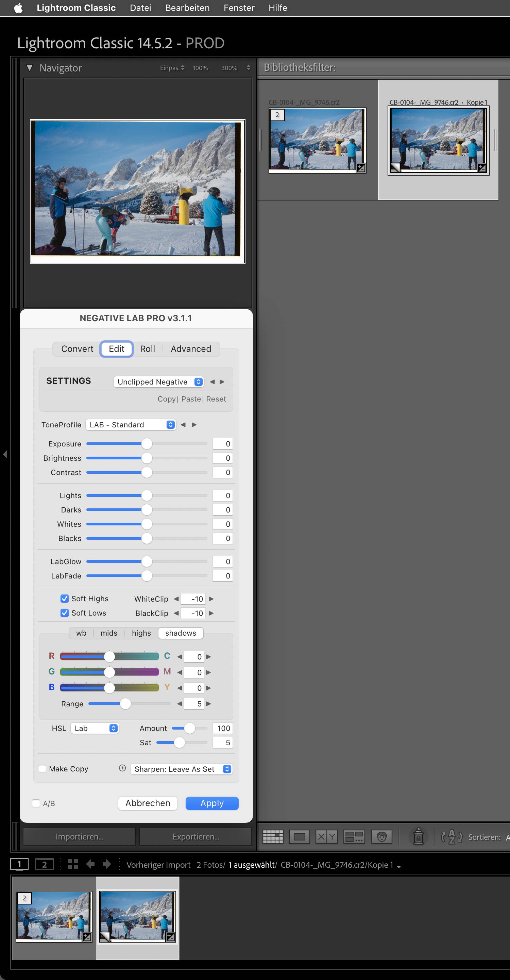Increase Range value with right arrow

tap(208, 704)
